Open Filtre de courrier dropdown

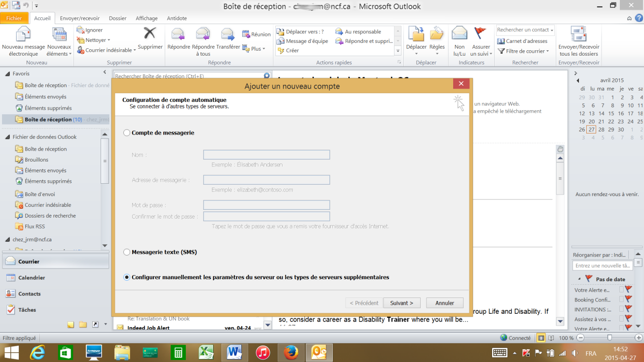pos(524,51)
